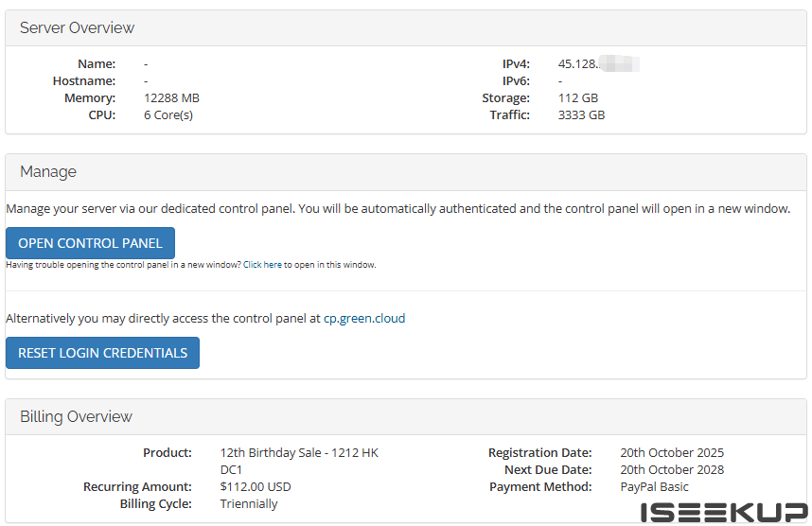Click the cp.green.cloud address text

[364, 319]
